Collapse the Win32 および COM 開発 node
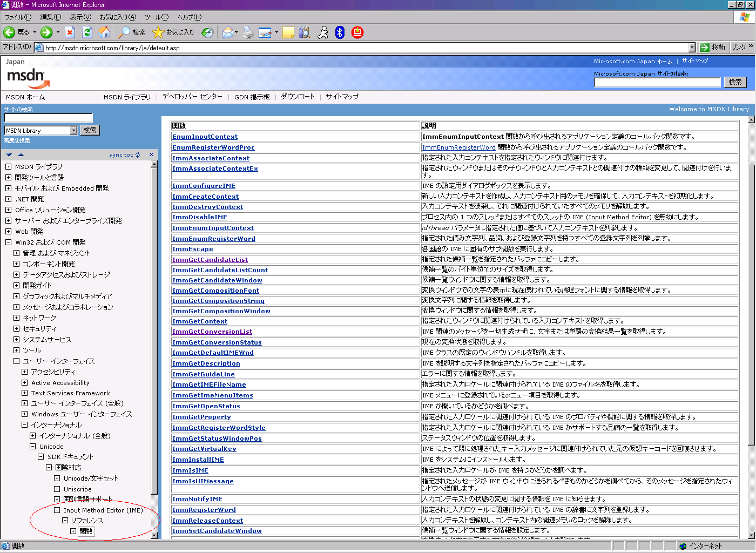756x553 pixels. (x=8, y=242)
